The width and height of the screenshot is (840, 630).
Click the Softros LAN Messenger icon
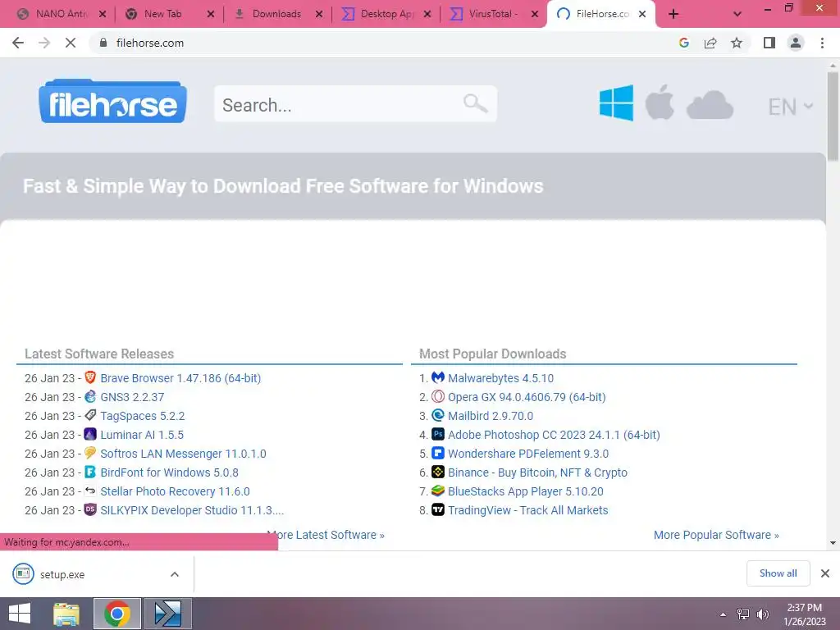point(90,453)
